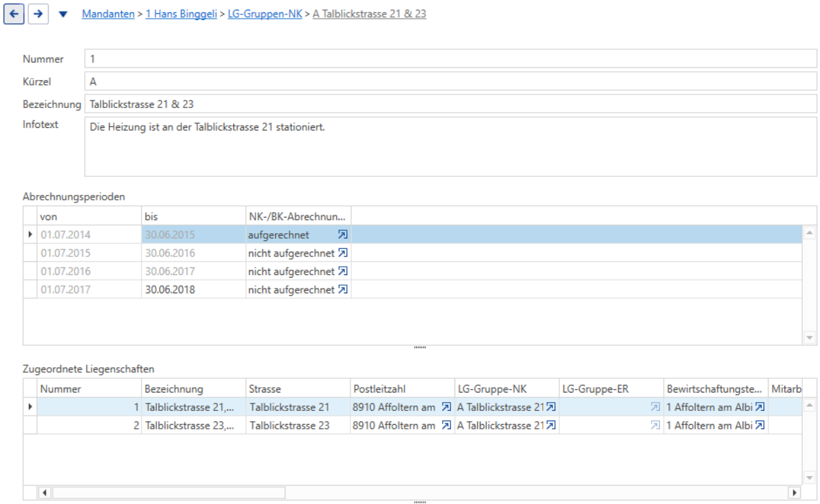Edit the Bezeichnung text field

tap(450, 104)
